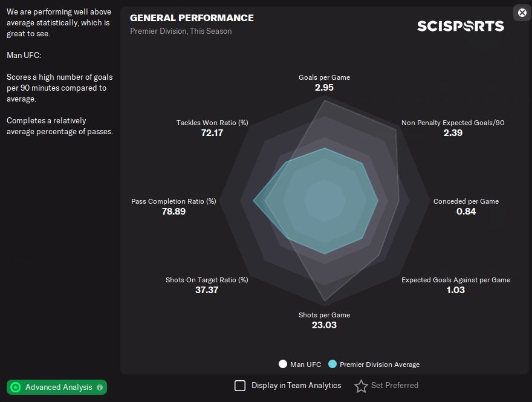Screen dimensions: 532x402
Task: Click the Goals per Game value 2.95
Action: pyautogui.click(x=324, y=88)
